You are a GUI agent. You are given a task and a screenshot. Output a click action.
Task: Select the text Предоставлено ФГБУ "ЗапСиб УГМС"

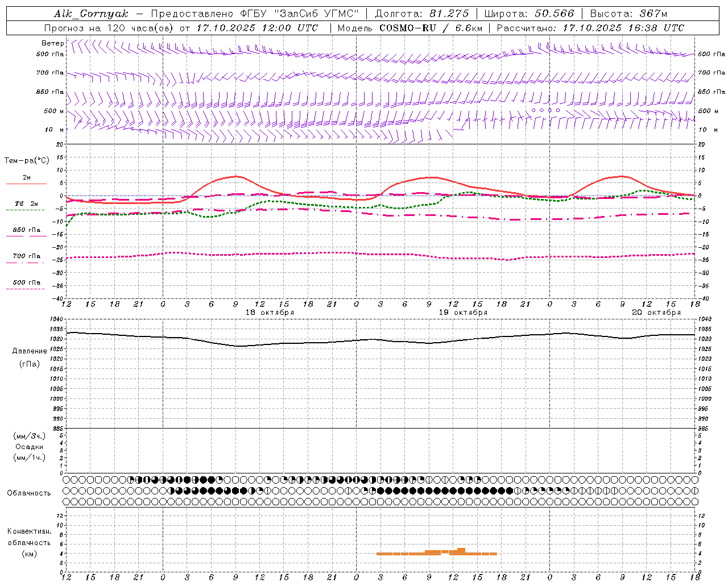tap(255, 14)
